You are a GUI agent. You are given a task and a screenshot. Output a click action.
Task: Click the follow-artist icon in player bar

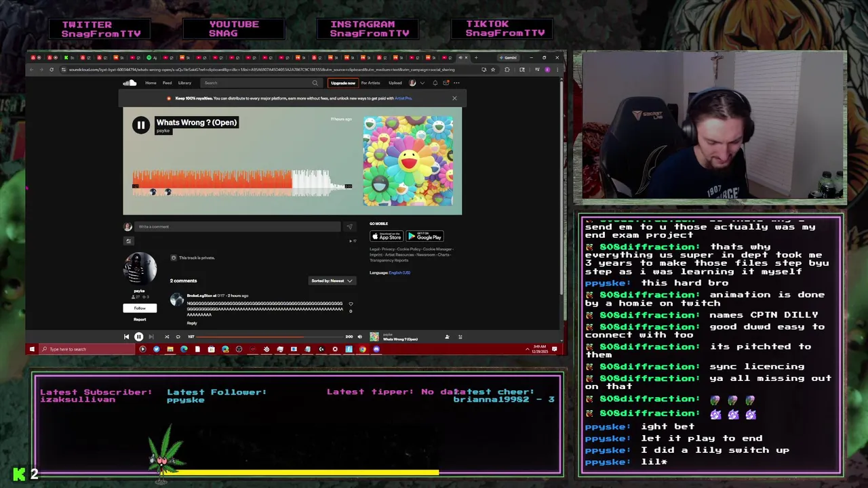(x=447, y=337)
